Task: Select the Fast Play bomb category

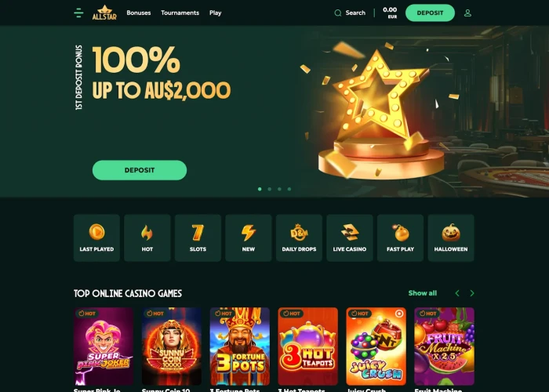Action: pos(400,238)
